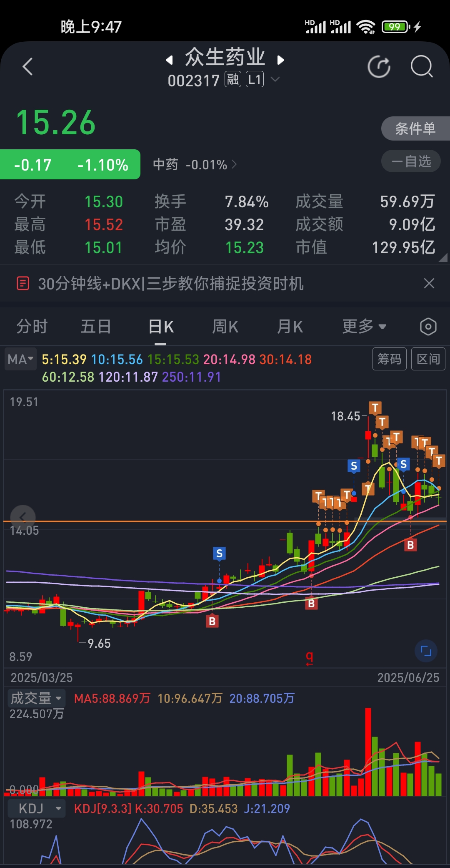Close the DKX tip banner
The width and height of the screenshot is (450, 868).
429,284
